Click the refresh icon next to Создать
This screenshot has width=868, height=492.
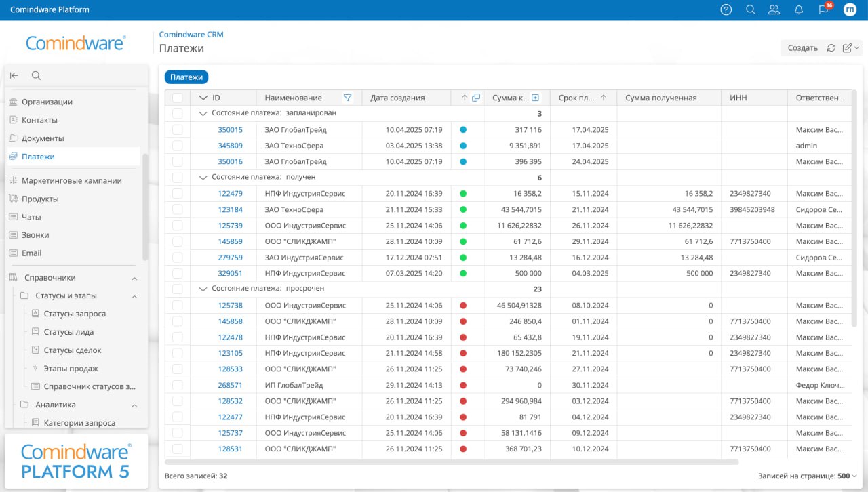click(x=831, y=48)
